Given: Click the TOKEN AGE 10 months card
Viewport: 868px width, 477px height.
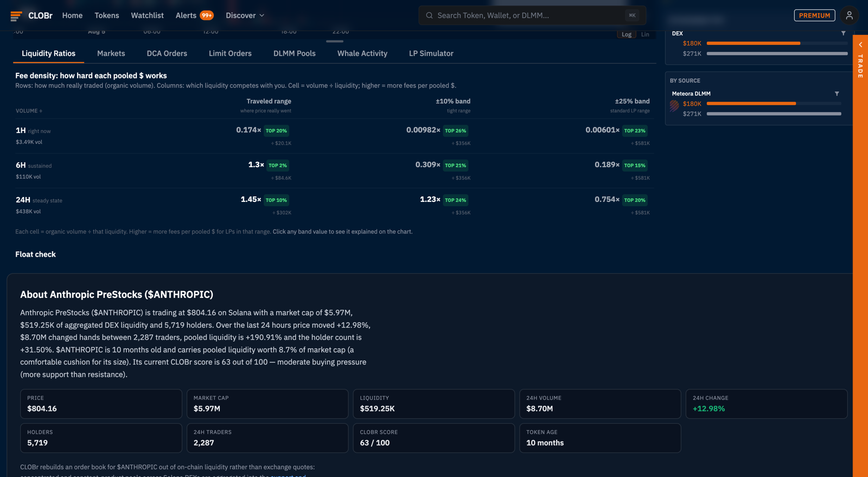Looking at the screenshot, I should pyautogui.click(x=600, y=438).
